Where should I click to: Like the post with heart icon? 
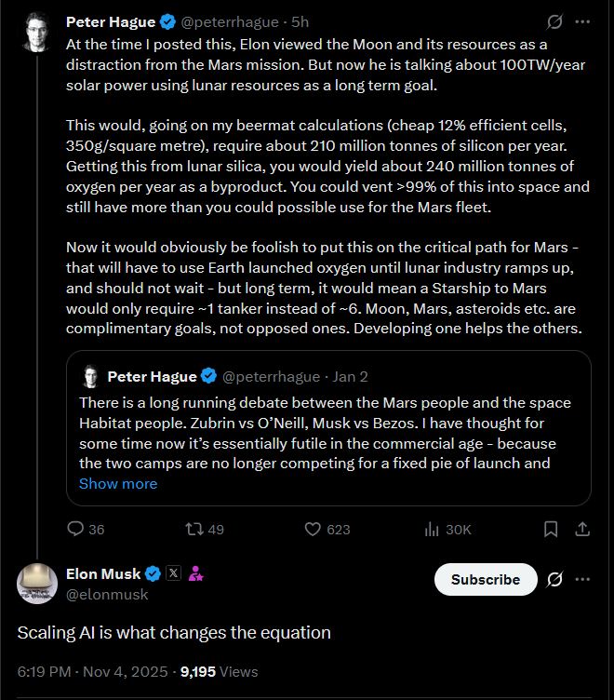point(314,529)
